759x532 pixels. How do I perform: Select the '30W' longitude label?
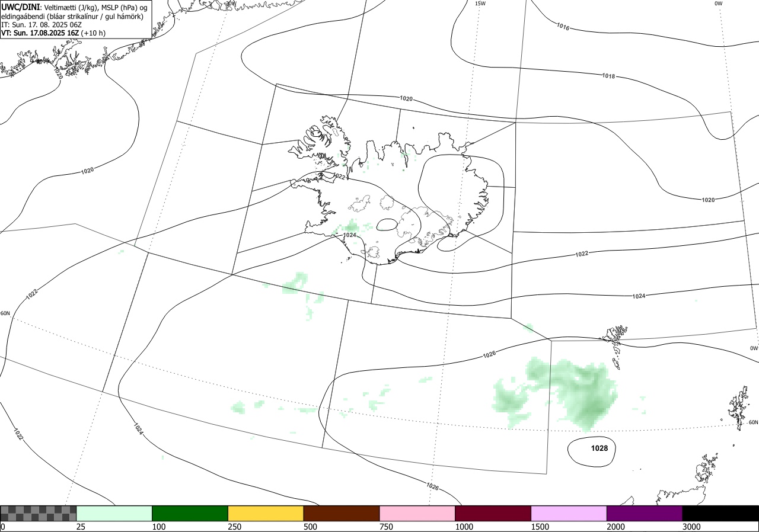click(x=231, y=3)
